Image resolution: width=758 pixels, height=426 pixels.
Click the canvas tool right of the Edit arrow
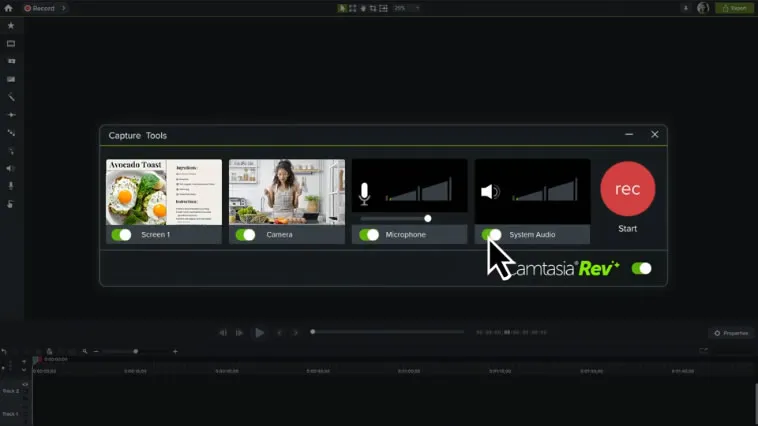pyautogui.click(x=352, y=8)
